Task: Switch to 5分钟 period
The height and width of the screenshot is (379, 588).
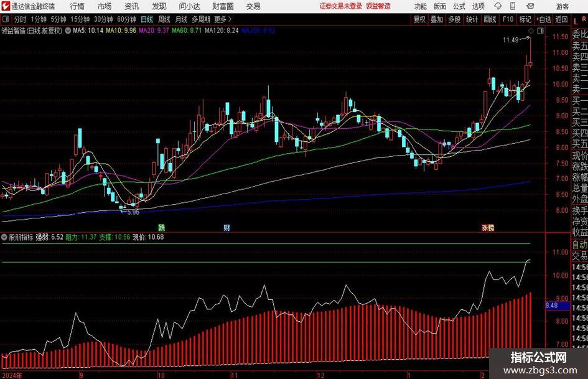Action: click(x=58, y=19)
